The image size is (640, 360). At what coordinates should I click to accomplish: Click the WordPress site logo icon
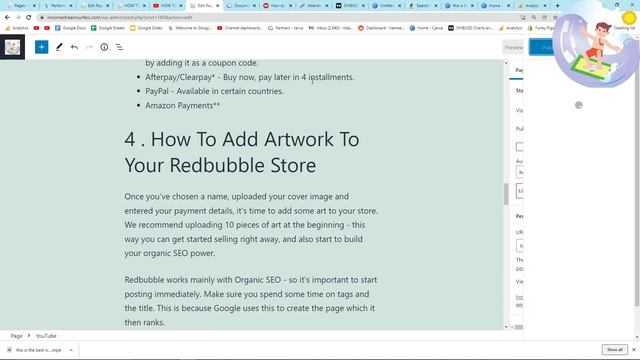[12, 47]
